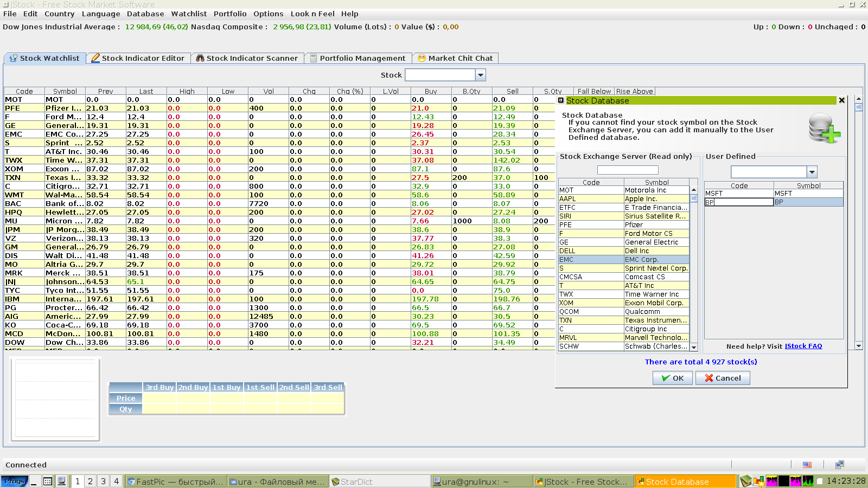
Task: Click OK in Stock Database dialog
Action: 673,378
